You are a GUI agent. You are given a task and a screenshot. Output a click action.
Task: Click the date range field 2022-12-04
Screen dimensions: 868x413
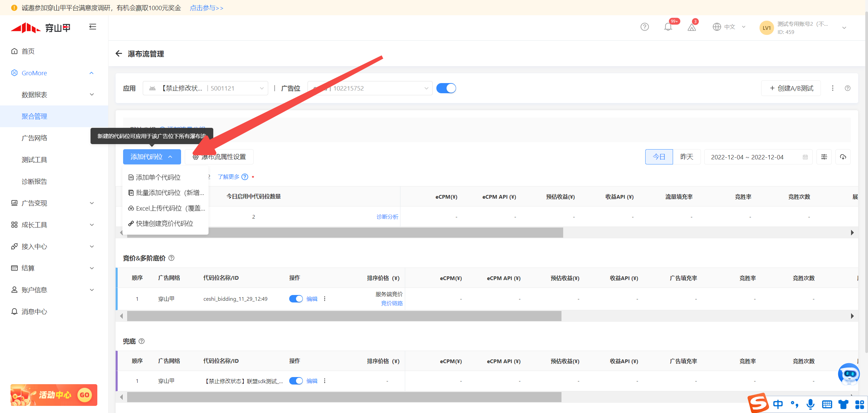(758, 157)
